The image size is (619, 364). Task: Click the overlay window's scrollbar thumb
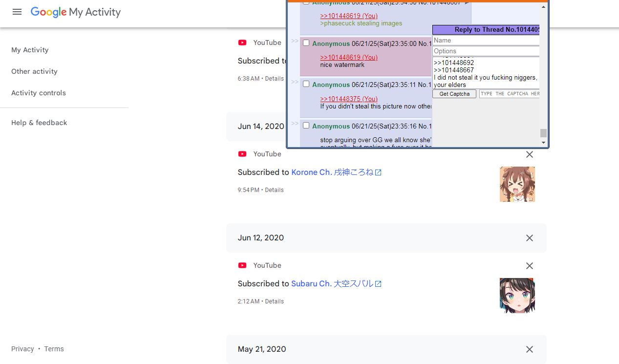(x=544, y=133)
